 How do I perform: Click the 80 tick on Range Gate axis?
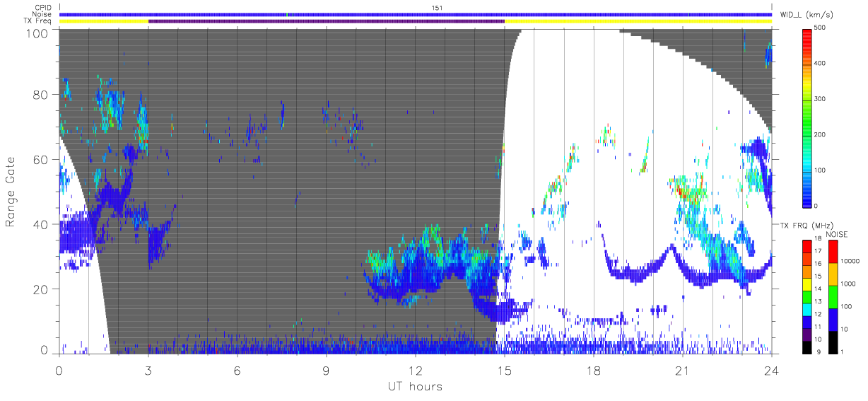[40, 95]
